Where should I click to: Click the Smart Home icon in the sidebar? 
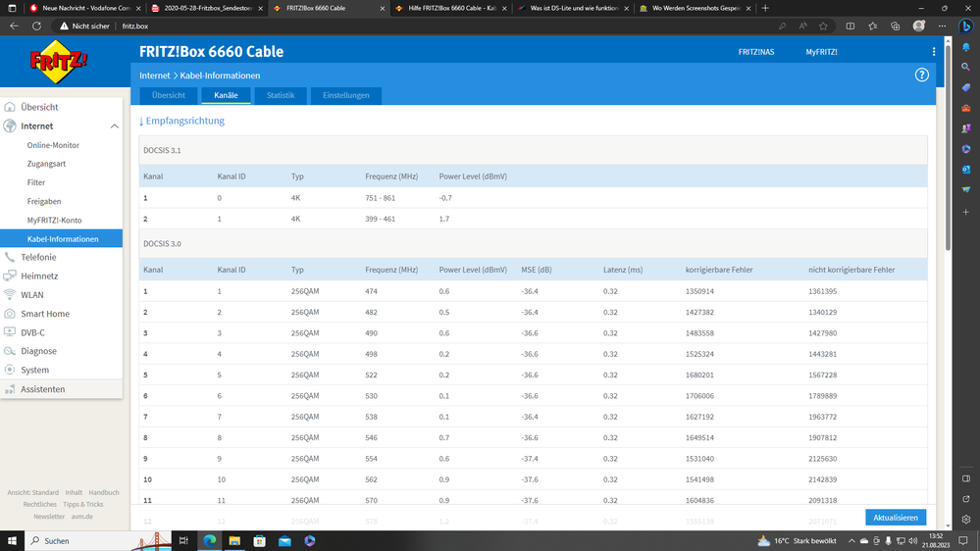pyautogui.click(x=10, y=314)
